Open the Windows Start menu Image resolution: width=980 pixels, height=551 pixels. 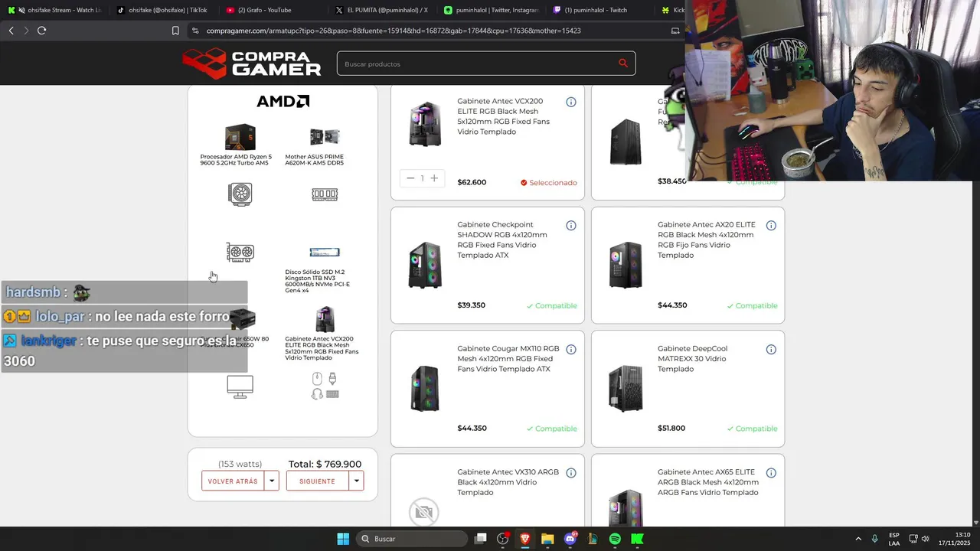point(343,539)
